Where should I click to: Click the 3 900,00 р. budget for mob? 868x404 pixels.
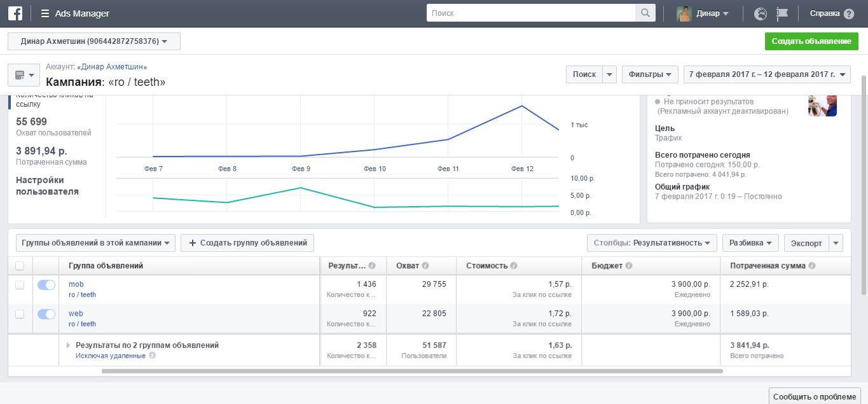[691, 284]
